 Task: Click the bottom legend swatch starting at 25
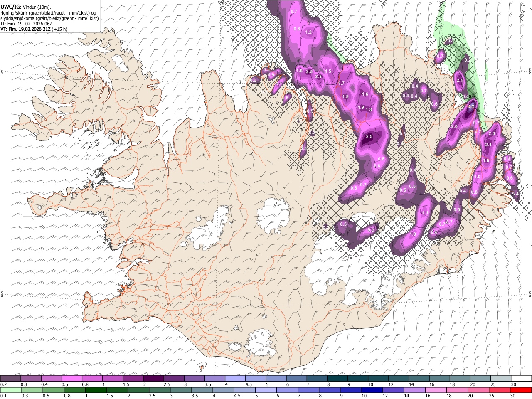500,390
